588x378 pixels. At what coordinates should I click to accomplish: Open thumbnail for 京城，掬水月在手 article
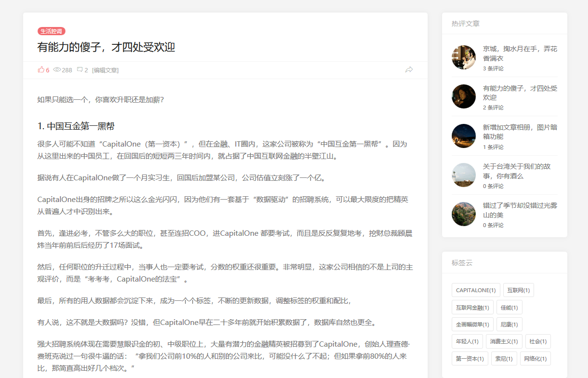[463, 57]
